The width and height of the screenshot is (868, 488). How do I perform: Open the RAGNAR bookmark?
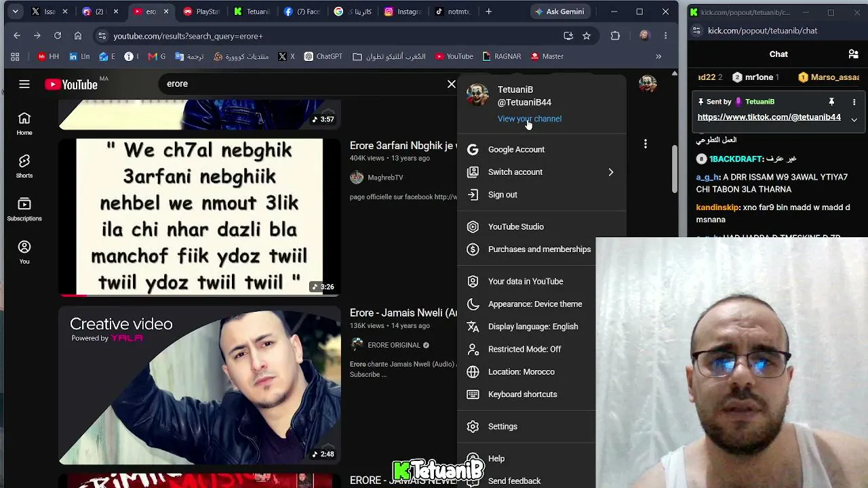(502, 56)
